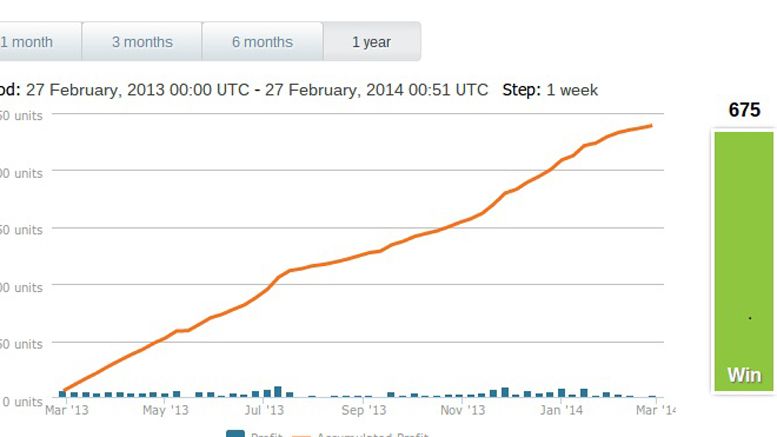Click the Sep '13 x-axis label
This screenshot has height=437, width=777.
363,410
